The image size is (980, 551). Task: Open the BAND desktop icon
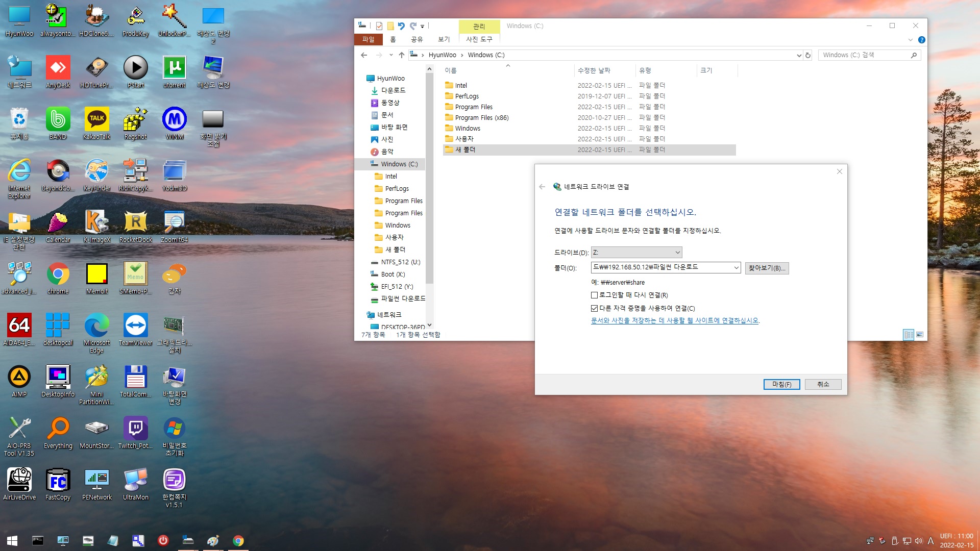(x=58, y=123)
